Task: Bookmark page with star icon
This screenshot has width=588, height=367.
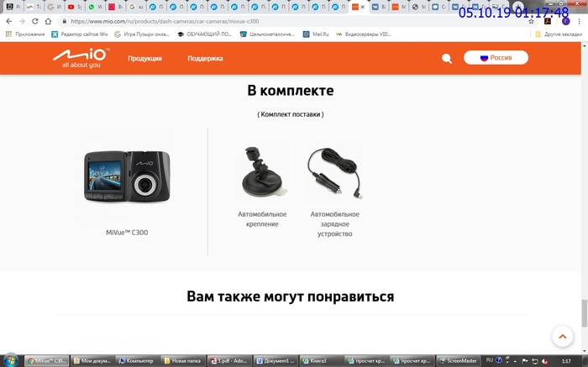Action: (531, 21)
